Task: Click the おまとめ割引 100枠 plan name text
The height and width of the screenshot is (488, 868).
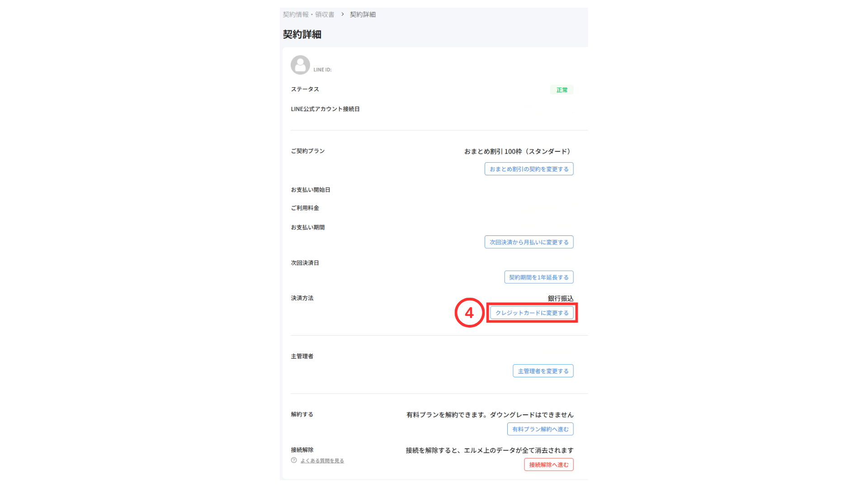Action: click(517, 151)
